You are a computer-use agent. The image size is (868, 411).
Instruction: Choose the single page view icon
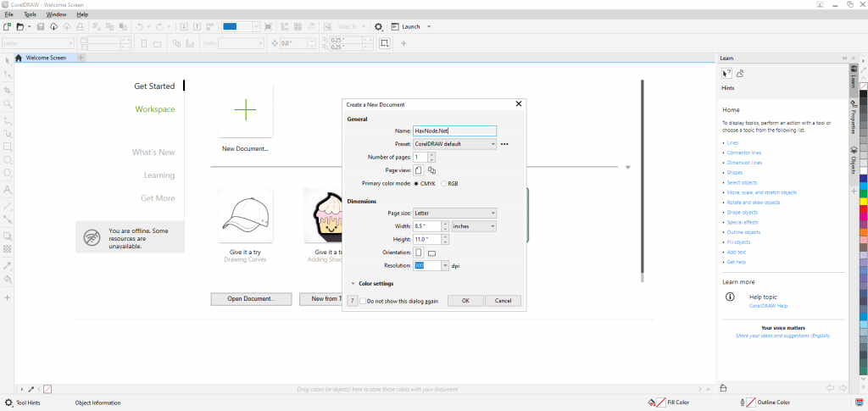(418, 170)
